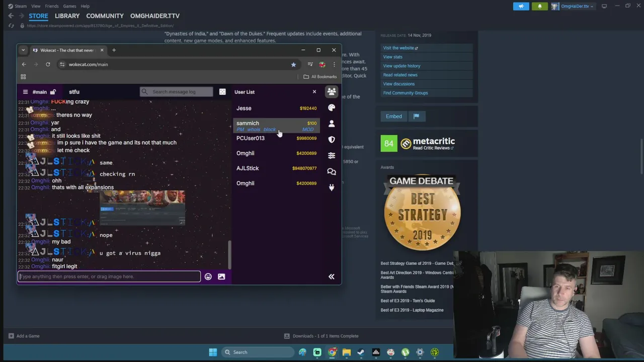Image resolution: width=644 pixels, height=362 pixels.
Task: Open the shield moderation icon in Wokecat sidebar
Action: [332, 139]
